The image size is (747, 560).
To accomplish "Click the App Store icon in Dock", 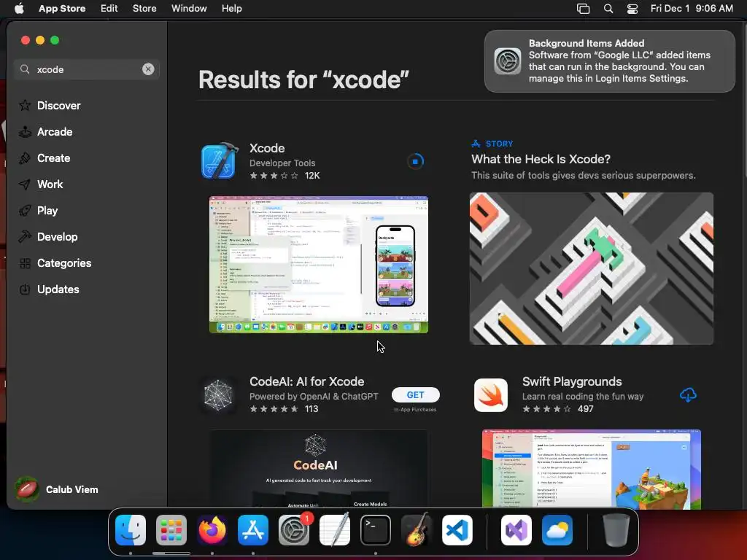I will coord(253,530).
